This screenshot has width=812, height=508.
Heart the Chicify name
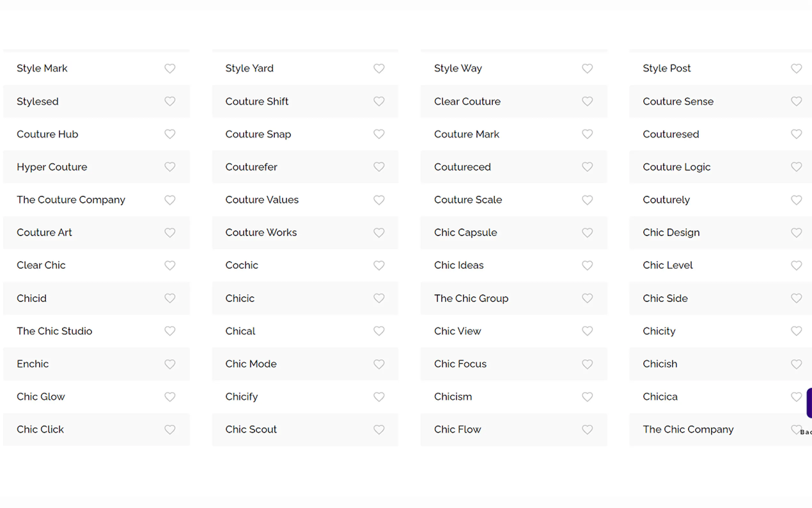click(x=379, y=397)
